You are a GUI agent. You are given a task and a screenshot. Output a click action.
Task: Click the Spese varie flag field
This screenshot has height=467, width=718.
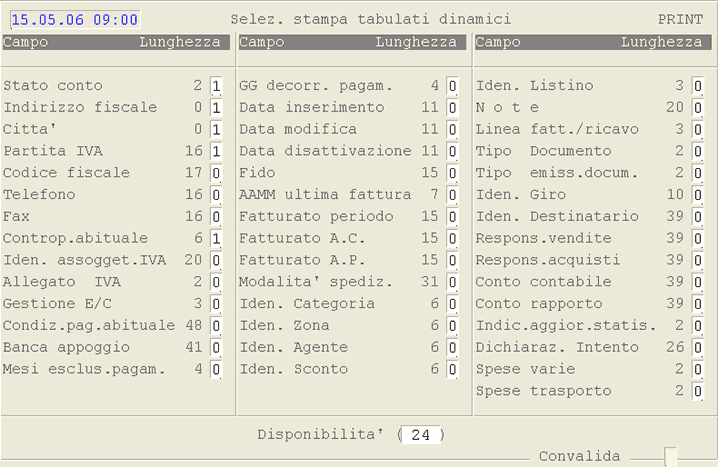tap(697, 369)
